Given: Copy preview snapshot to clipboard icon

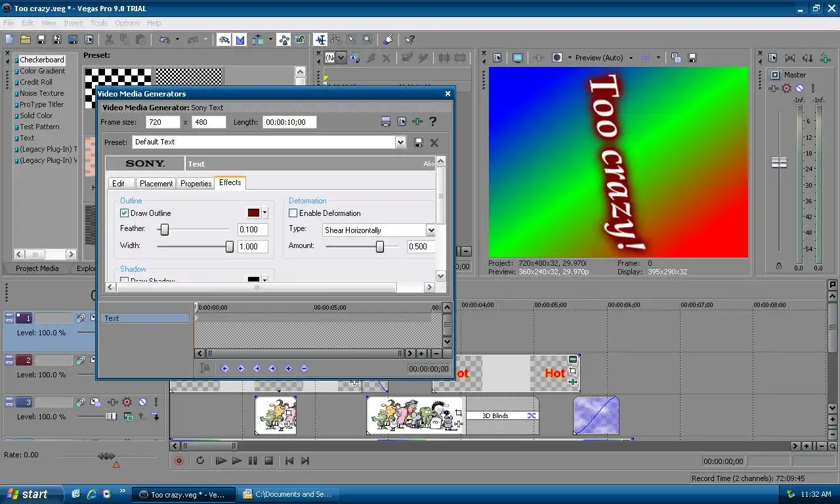Looking at the screenshot, I should coord(676,58).
